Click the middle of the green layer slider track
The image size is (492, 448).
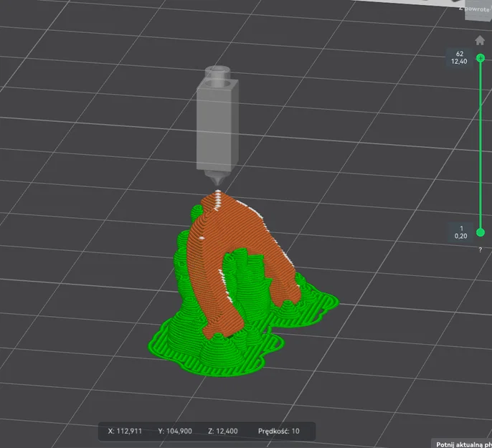[x=481, y=146]
